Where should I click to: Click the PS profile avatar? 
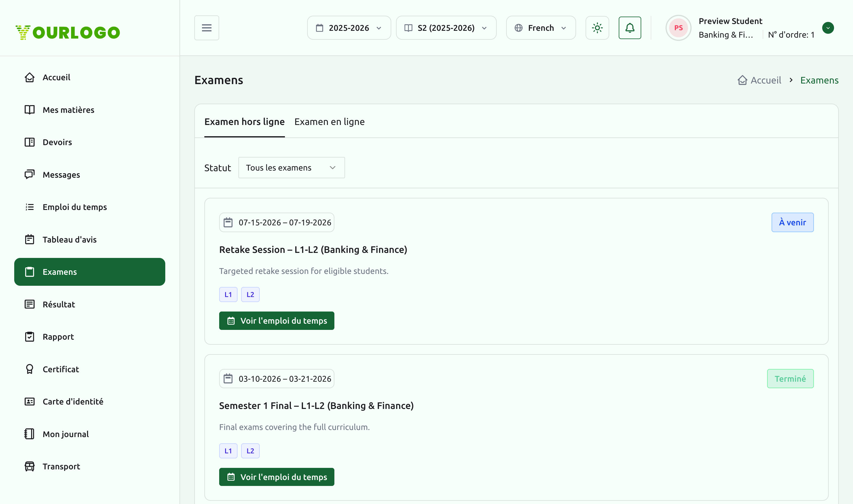(x=678, y=28)
